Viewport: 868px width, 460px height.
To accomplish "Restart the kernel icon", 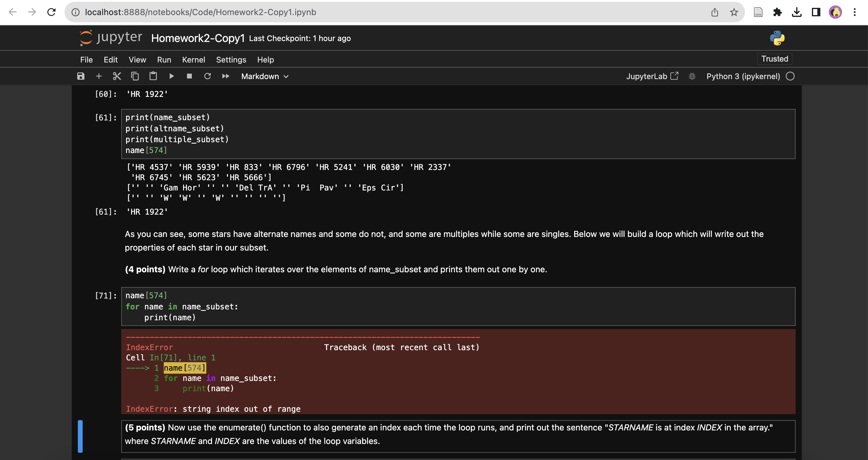I will 207,76.
